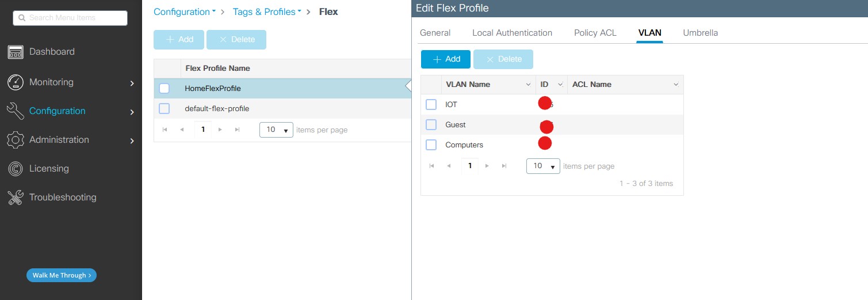
Task: Click the Search Menu Items field
Action: tap(70, 18)
